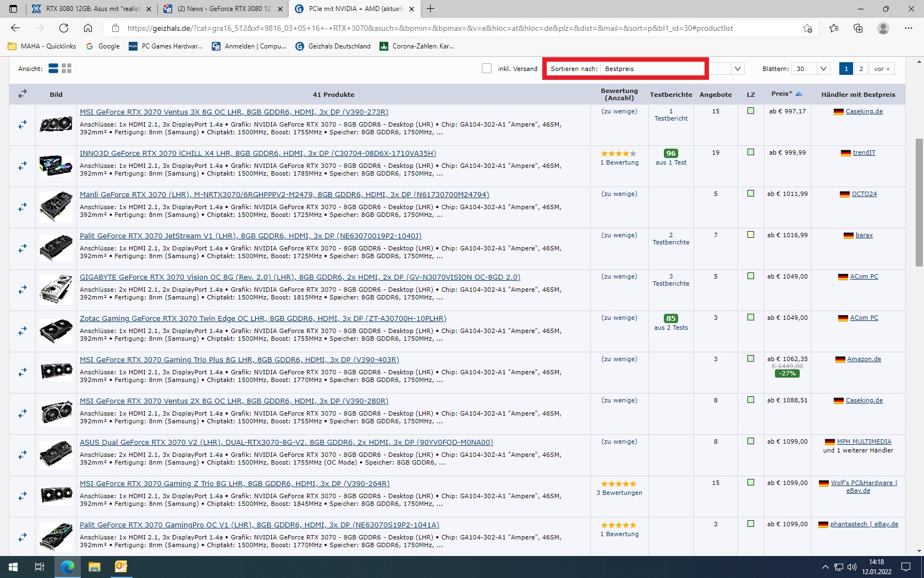Tick LZ checkbox for Zotac Twin Edge
Viewport: 924px width, 578px height.
point(751,317)
